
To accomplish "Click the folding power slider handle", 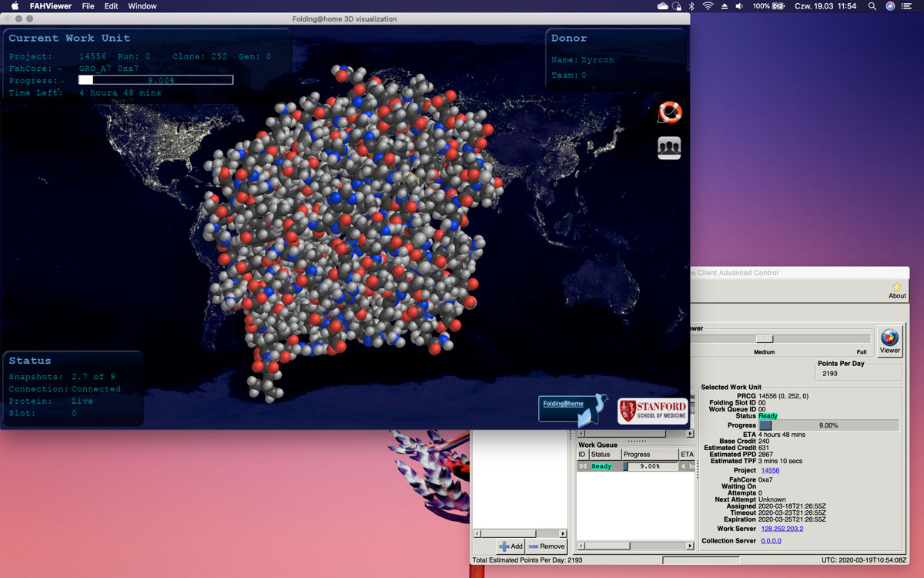I will (764, 339).
